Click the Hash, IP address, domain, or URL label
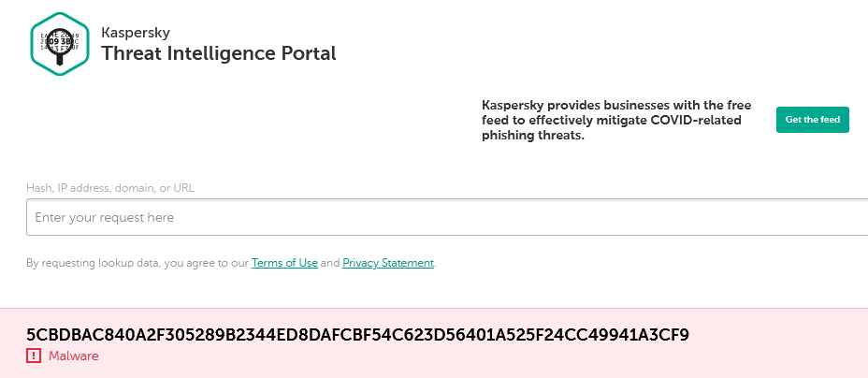This screenshot has width=868, height=378. 110,188
